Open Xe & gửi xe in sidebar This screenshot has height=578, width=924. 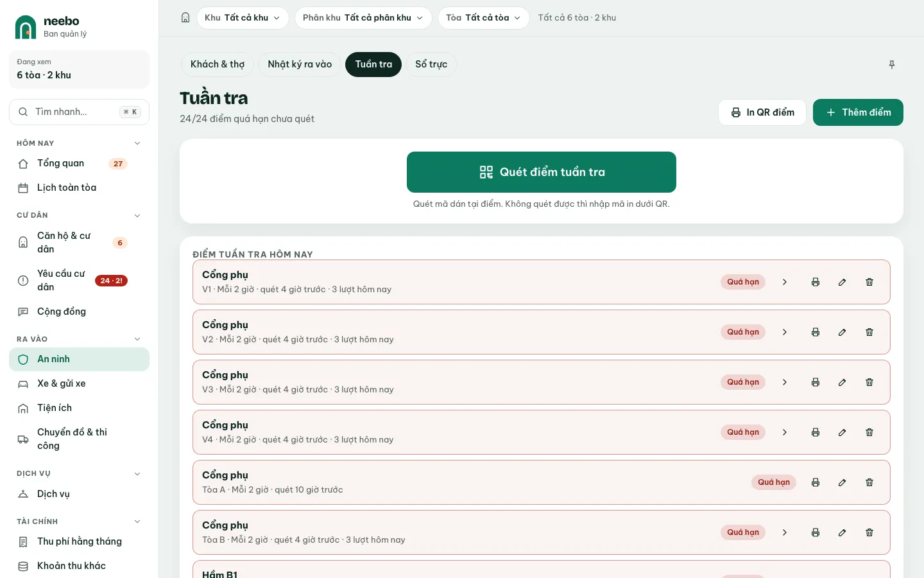pos(79,383)
